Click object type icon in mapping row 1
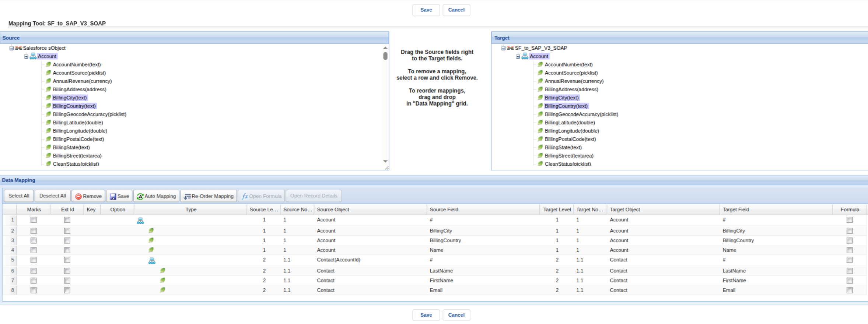Viewport: 868px width, 324px height. pos(140,221)
